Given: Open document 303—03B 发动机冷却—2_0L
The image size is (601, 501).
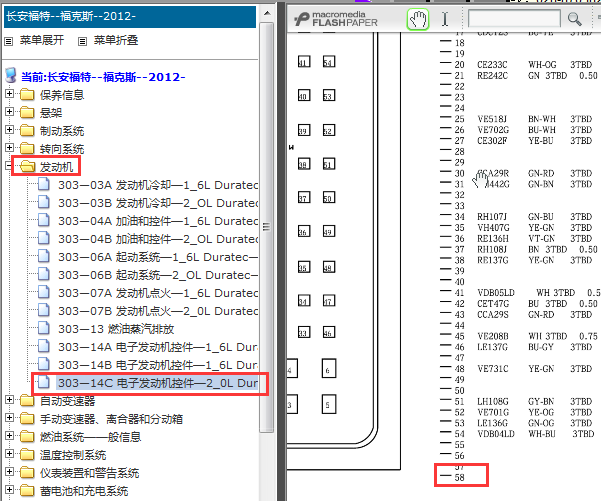Looking at the screenshot, I should (158, 203).
